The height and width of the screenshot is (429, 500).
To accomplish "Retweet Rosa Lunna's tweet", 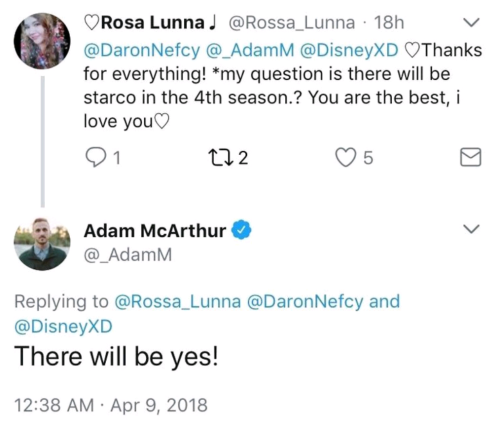I will coord(218,158).
